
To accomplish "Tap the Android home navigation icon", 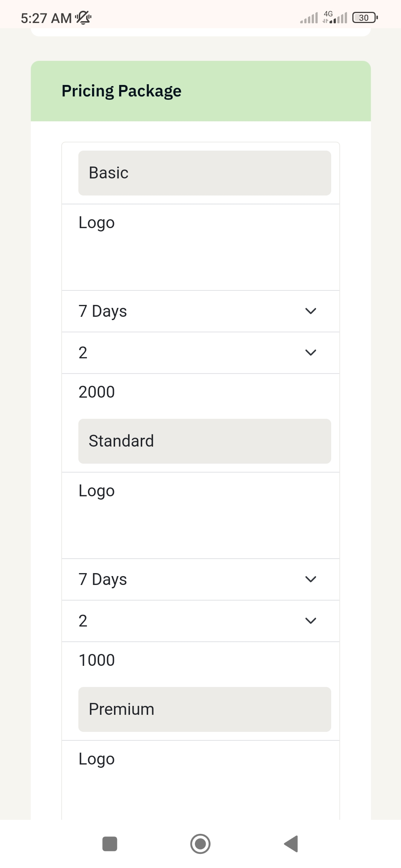I will [200, 844].
